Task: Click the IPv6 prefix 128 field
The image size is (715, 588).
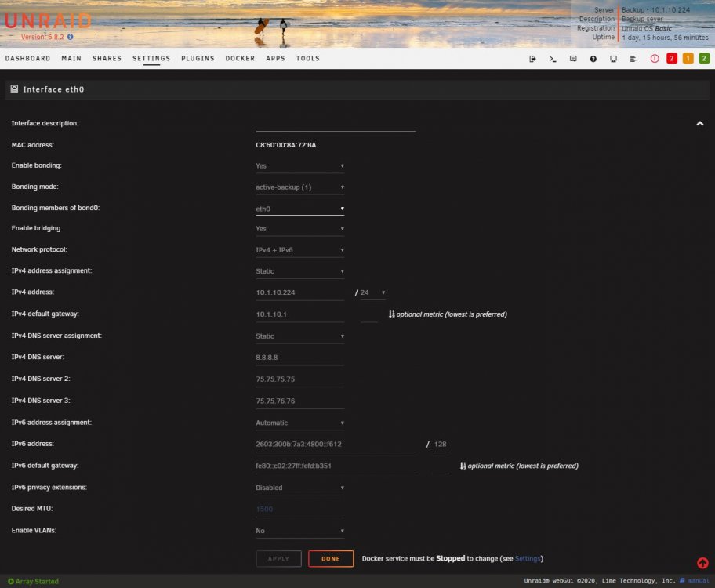Action: [x=441, y=445]
